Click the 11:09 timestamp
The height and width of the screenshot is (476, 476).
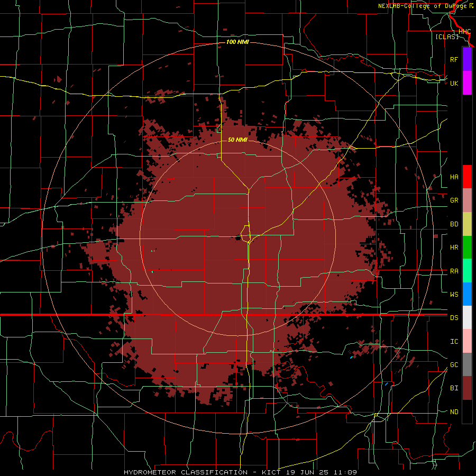coord(345,472)
